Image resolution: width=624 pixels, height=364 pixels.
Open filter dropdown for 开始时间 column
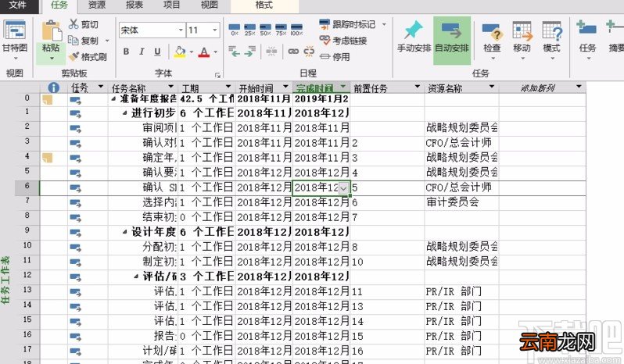pos(285,87)
